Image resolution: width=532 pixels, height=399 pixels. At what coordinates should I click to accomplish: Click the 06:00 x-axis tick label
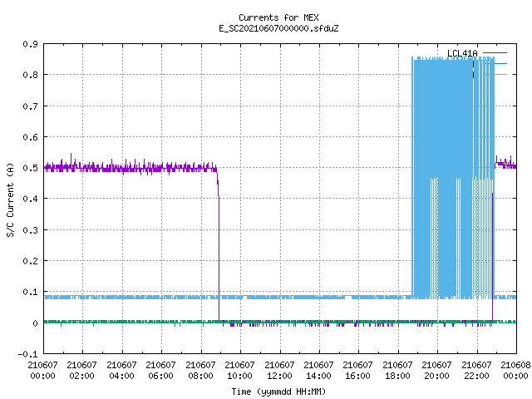(x=160, y=376)
